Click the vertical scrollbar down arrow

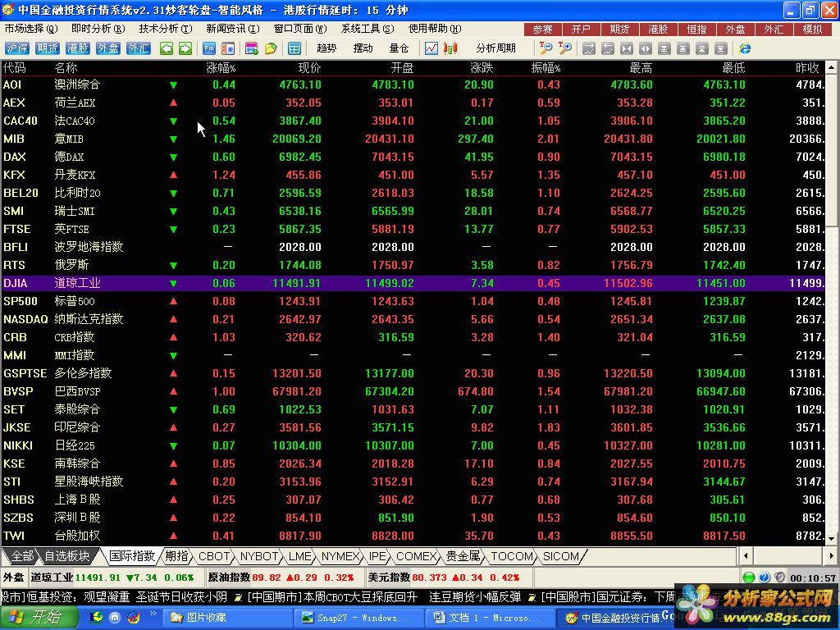(x=832, y=539)
